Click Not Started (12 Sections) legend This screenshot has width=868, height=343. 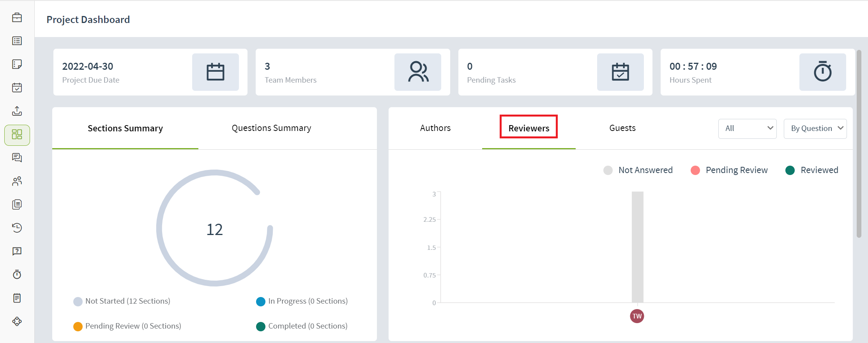122,301
